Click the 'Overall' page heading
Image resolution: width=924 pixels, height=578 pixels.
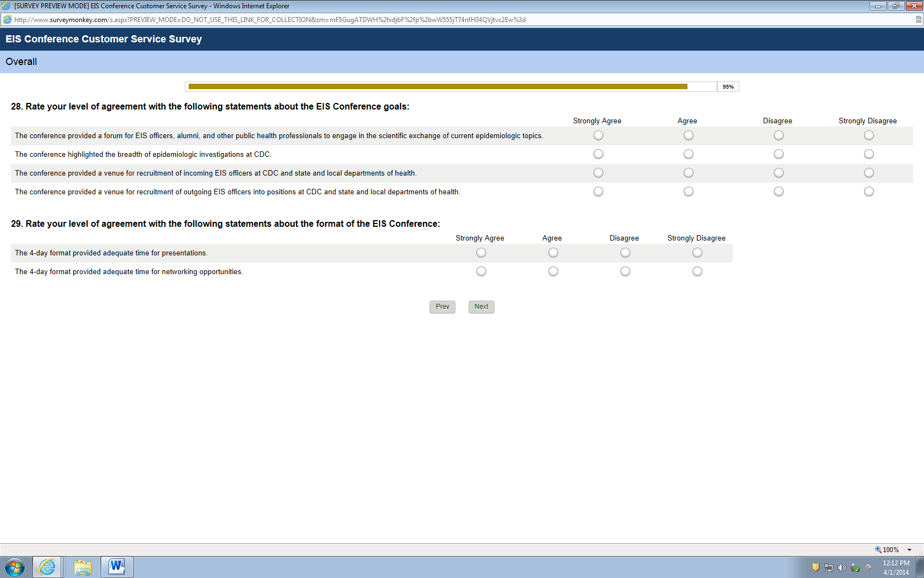tap(21, 62)
